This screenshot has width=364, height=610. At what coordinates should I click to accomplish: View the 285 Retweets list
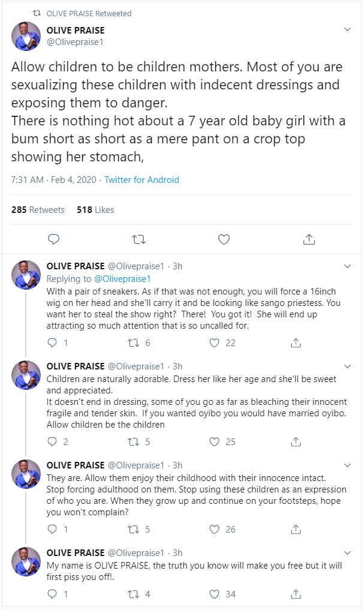pos(38,210)
